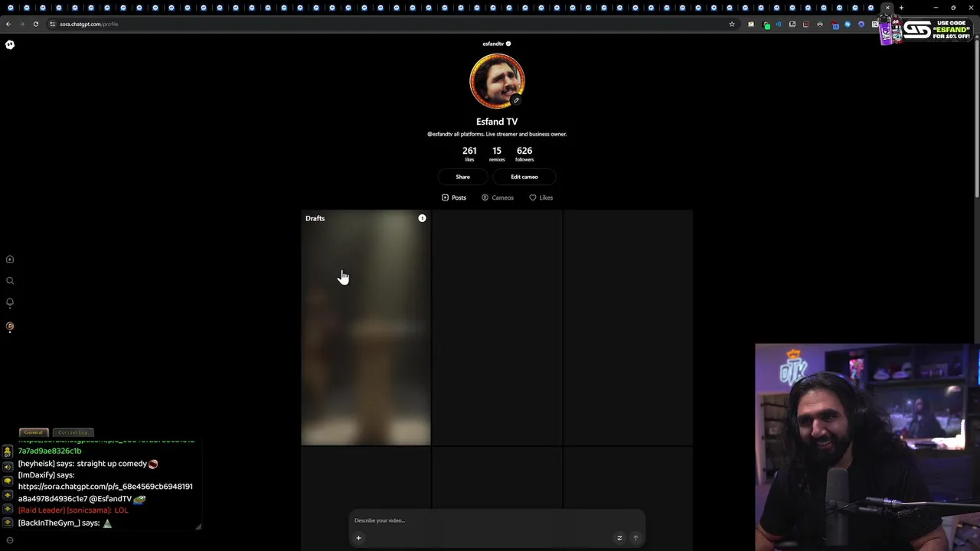The height and width of the screenshot is (551, 980).
Task: Open the profile avatar in left sidebar
Action: [10, 326]
